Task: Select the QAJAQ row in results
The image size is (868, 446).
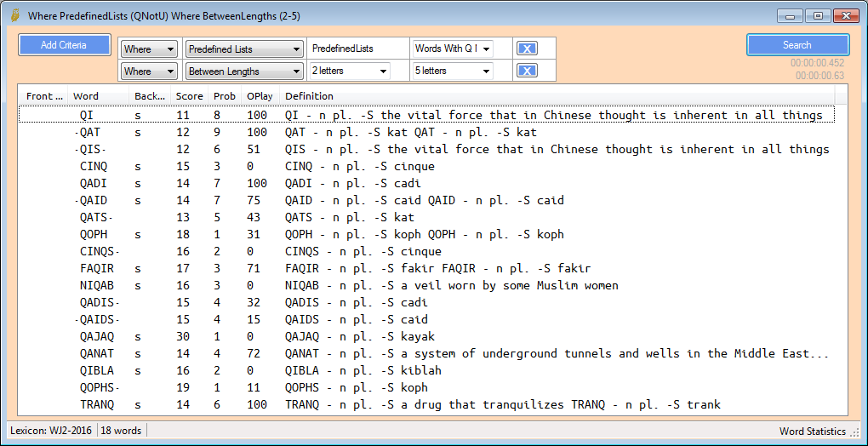Action: [x=96, y=336]
